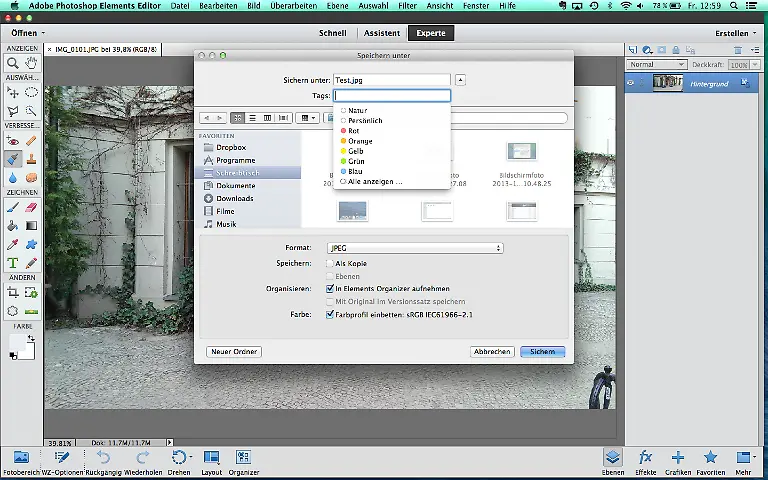Click the lock all pixels icon
This screenshot has height=480, width=768.
(676, 50)
